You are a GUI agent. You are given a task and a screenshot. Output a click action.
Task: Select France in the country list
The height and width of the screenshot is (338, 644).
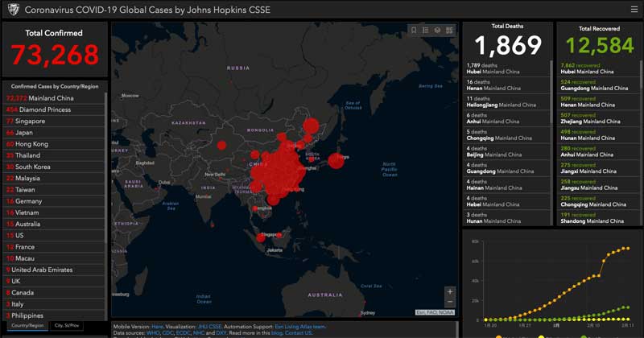click(x=54, y=247)
